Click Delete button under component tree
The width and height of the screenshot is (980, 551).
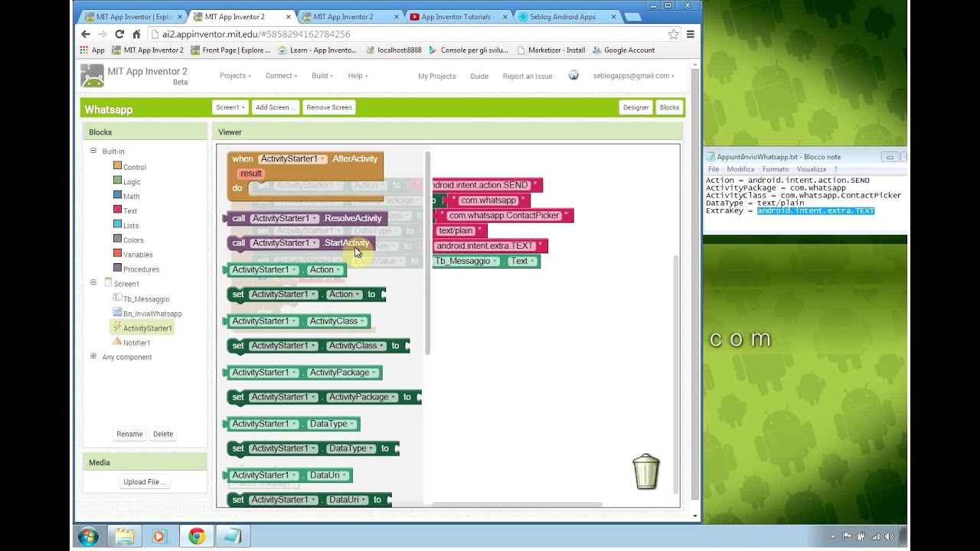(x=163, y=434)
